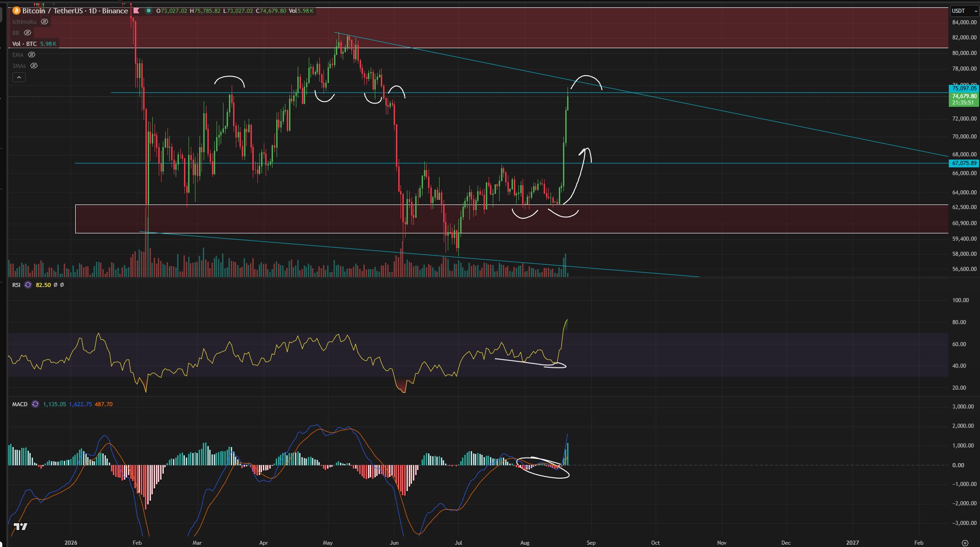Click the purple refresh icon beside MACD
The width and height of the screenshot is (980, 547).
coord(35,404)
